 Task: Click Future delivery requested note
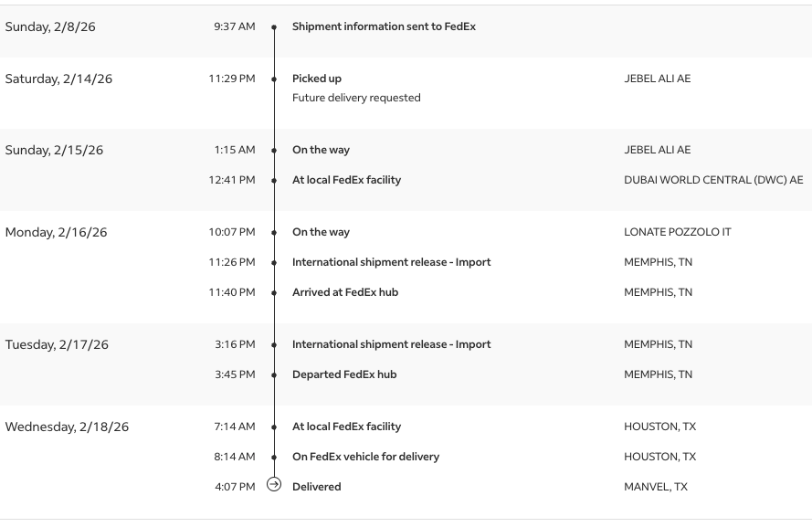(356, 98)
